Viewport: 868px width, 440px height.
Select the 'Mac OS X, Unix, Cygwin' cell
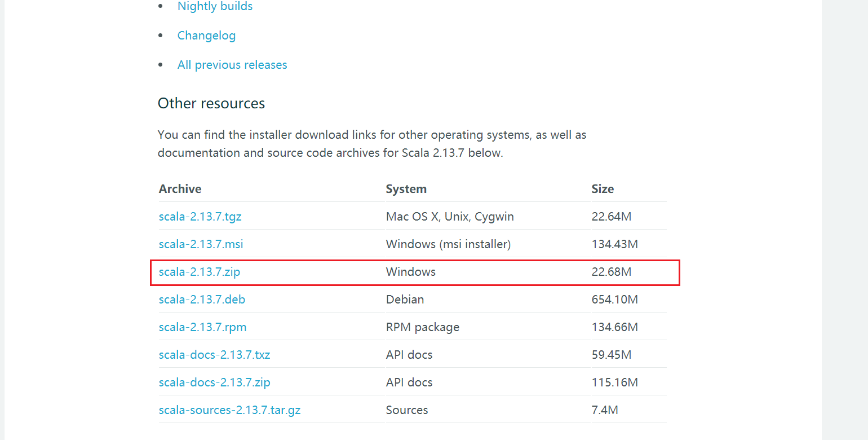click(450, 217)
